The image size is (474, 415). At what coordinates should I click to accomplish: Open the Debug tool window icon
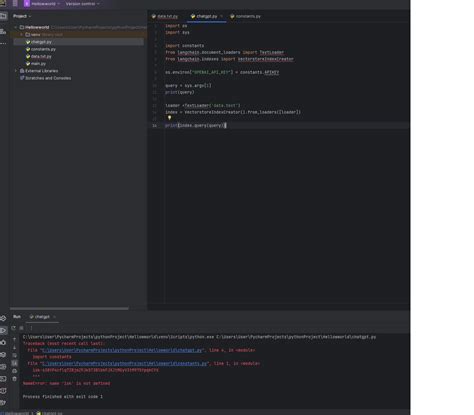[3, 342]
